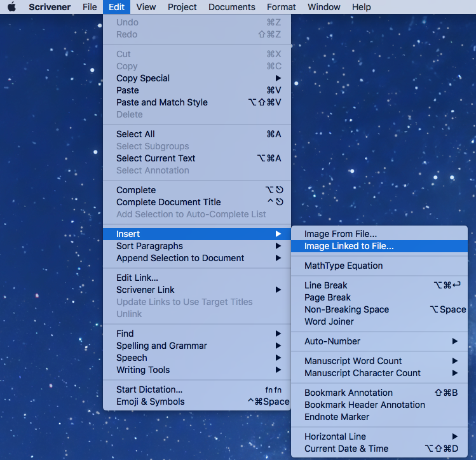Open the Help menu
This screenshot has width=476, height=460.
pyautogui.click(x=361, y=7)
